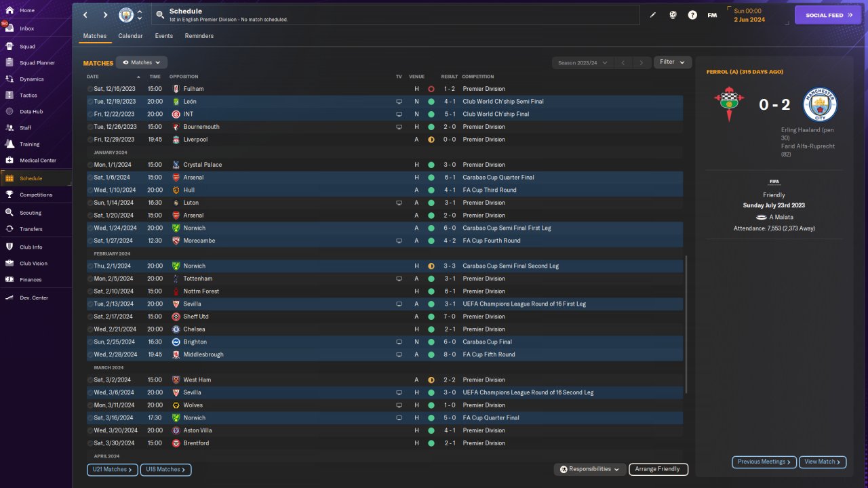Open the Season 2023/24 dropdown
Image resolution: width=868 pixels, height=488 pixels.
(x=583, y=62)
